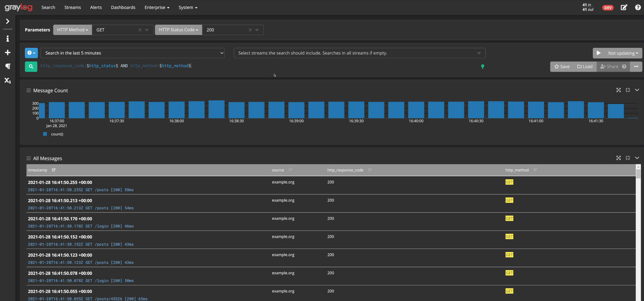Clear the GET parameter value
644x301 pixels.
point(140,30)
